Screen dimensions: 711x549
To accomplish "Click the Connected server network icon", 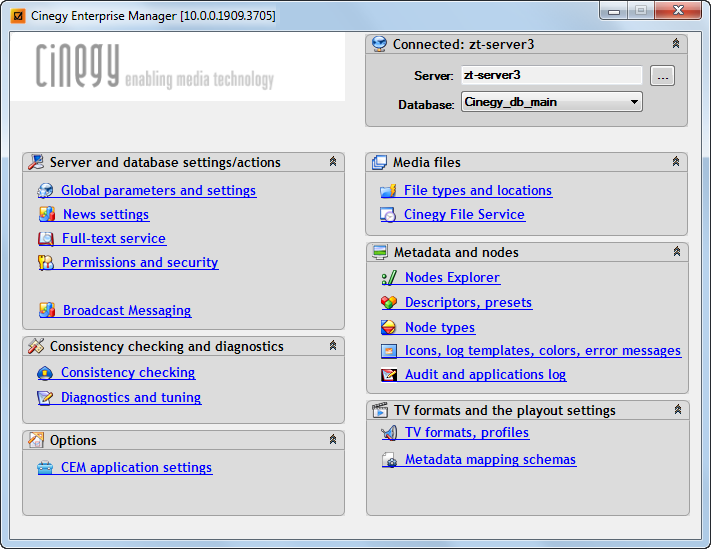I will (379, 44).
